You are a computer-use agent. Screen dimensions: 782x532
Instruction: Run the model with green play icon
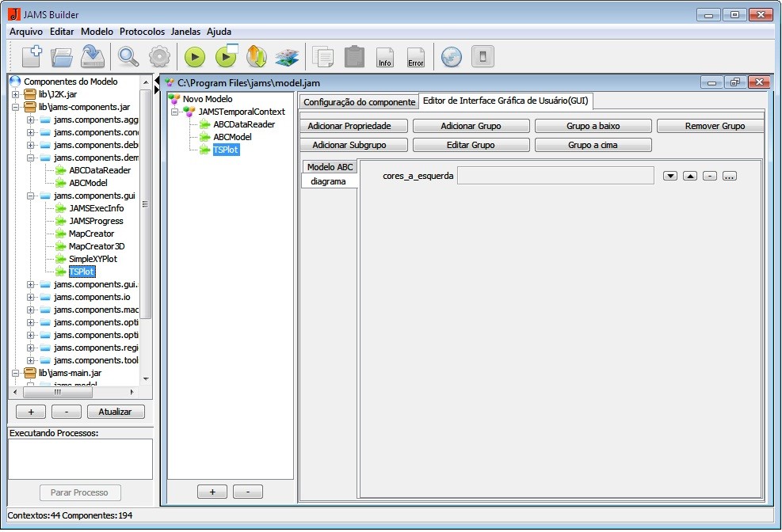[x=194, y=57]
